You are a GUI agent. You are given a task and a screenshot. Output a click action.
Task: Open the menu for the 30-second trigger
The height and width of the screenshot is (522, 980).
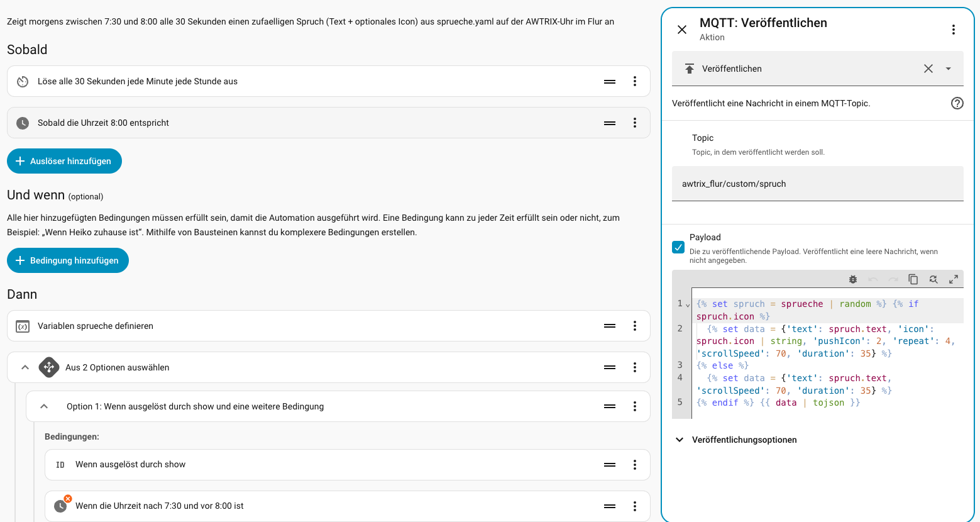(x=635, y=81)
